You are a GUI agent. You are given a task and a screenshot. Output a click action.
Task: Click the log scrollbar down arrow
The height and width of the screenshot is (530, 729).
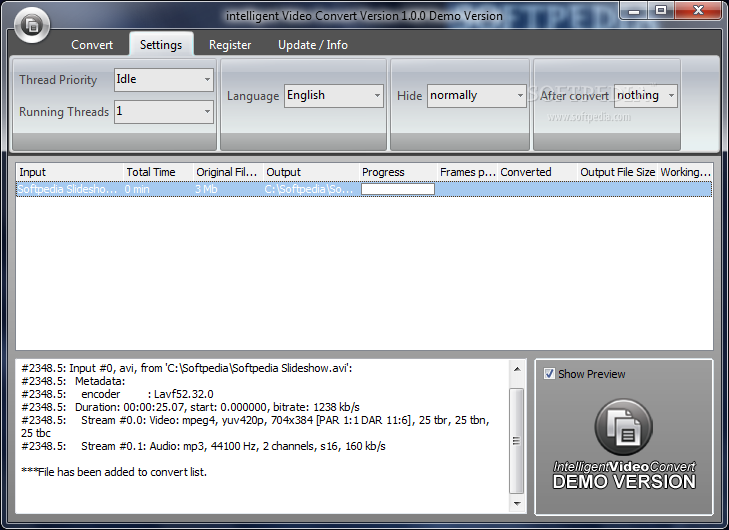point(517,504)
